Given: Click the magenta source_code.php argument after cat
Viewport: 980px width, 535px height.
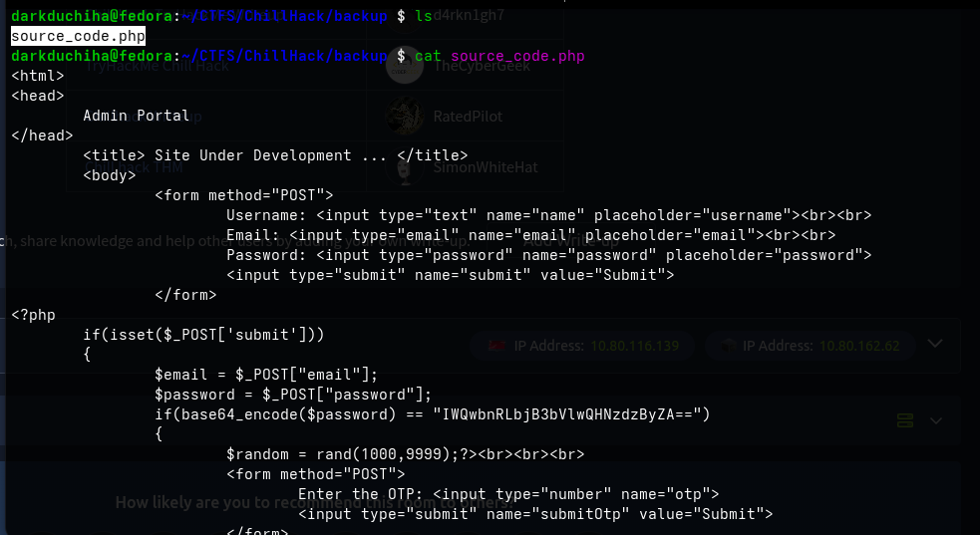Looking at the screenshot, I should [x=517, y=56].
